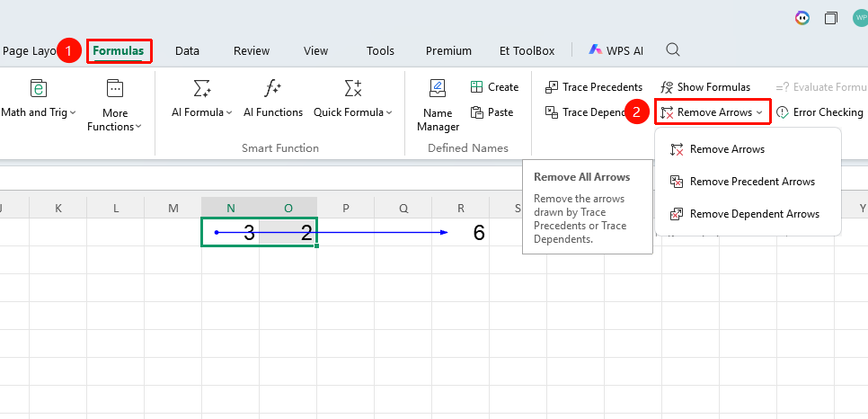Click the Paste clipboard icon
This screenshot has height=419, width=868.
pyautogui.click(x=476, y=112)
